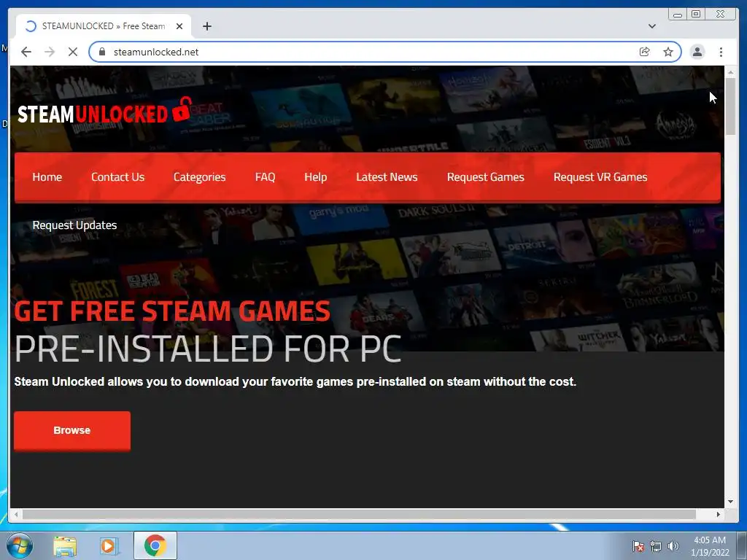747x560 pixels.
Task: Open the Contact Us page
Action: coord(117,177)
